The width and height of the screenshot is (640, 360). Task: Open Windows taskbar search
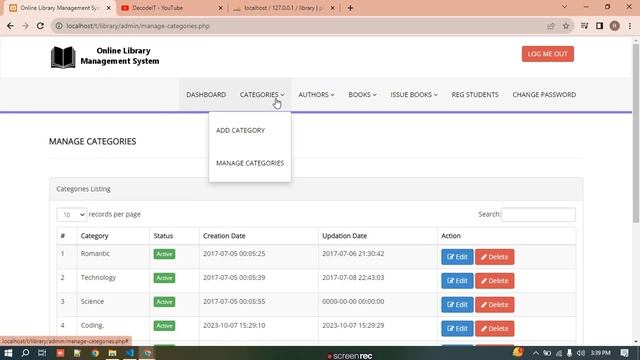coord(25,353)
